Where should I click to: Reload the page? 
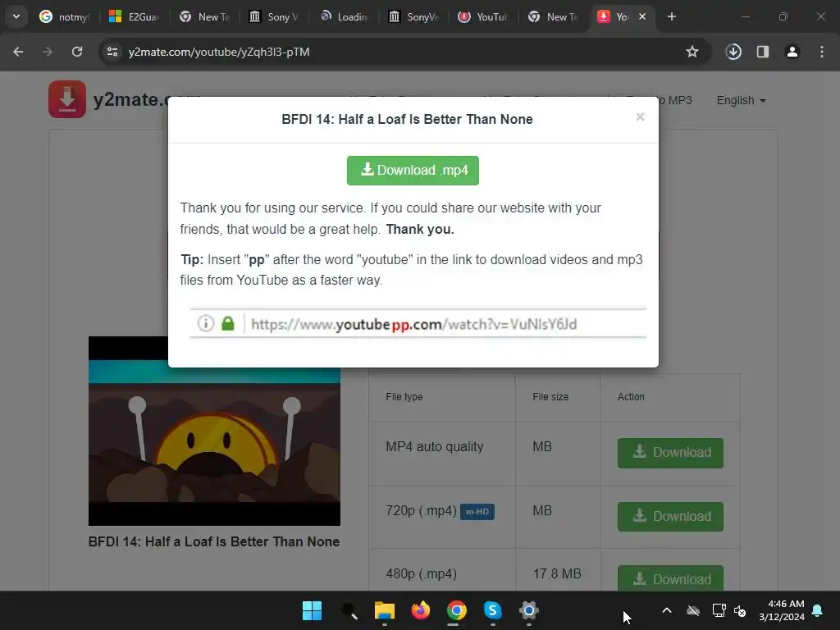click(x=77, y=52)
